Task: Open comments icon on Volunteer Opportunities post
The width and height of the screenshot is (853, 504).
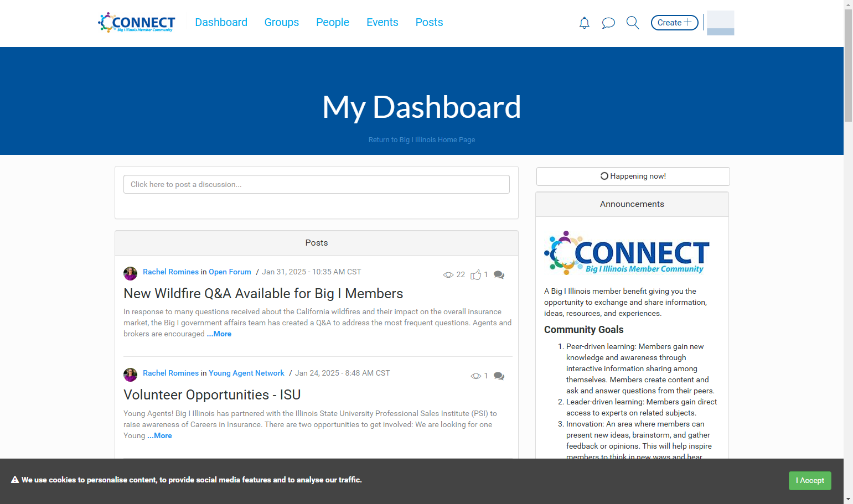Action: pyautogui.click(x=499, y=376)
